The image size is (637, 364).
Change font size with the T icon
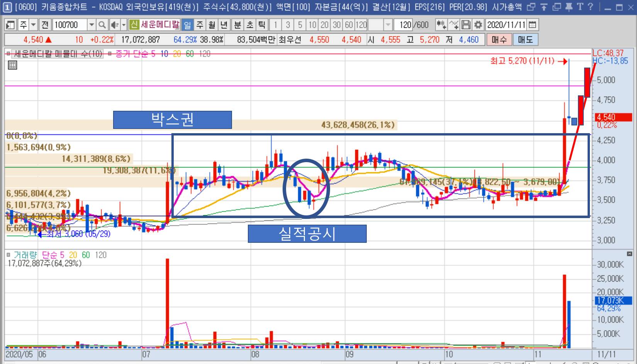580,7
